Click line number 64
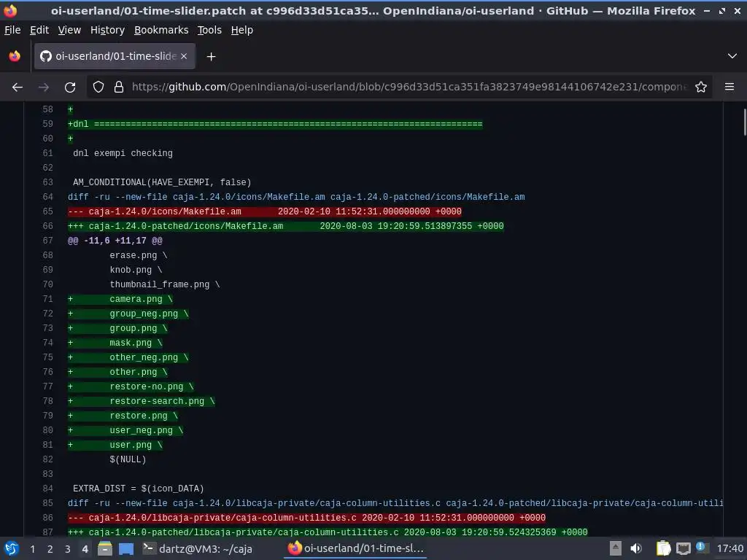Image resolution: width=747 pixels, height=560 pixels. pos(47,197)
